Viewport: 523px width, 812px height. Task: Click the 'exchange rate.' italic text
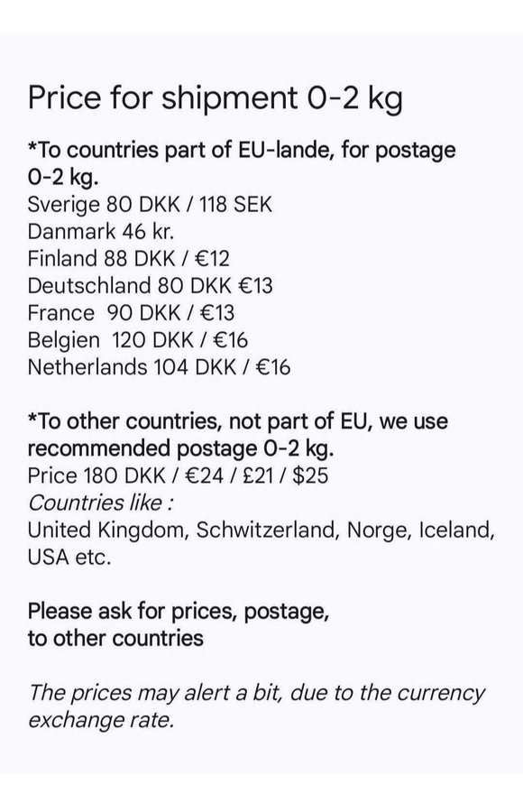point(101,720)
